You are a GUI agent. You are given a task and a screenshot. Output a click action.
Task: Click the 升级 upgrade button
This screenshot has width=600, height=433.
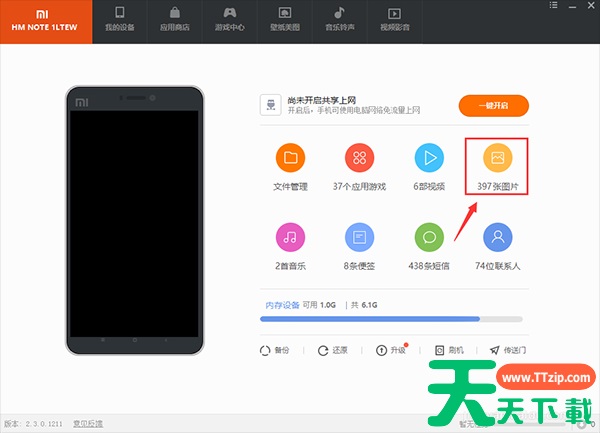[x=391, y=350]
